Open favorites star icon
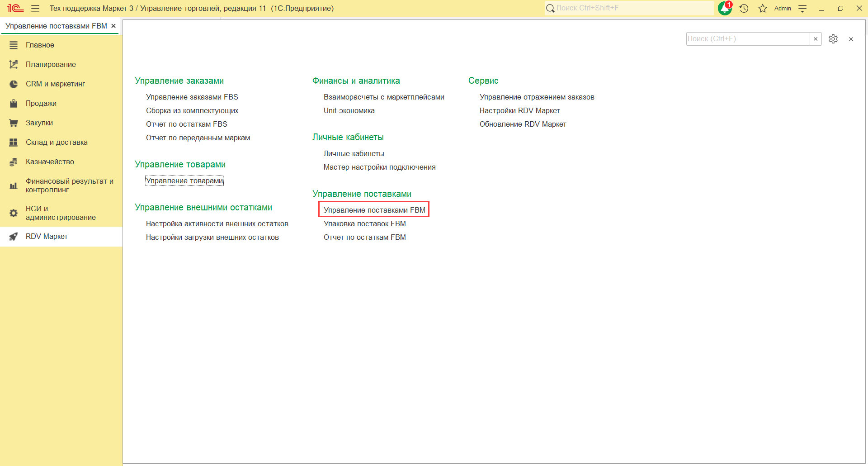 click(x=763, y=8)
